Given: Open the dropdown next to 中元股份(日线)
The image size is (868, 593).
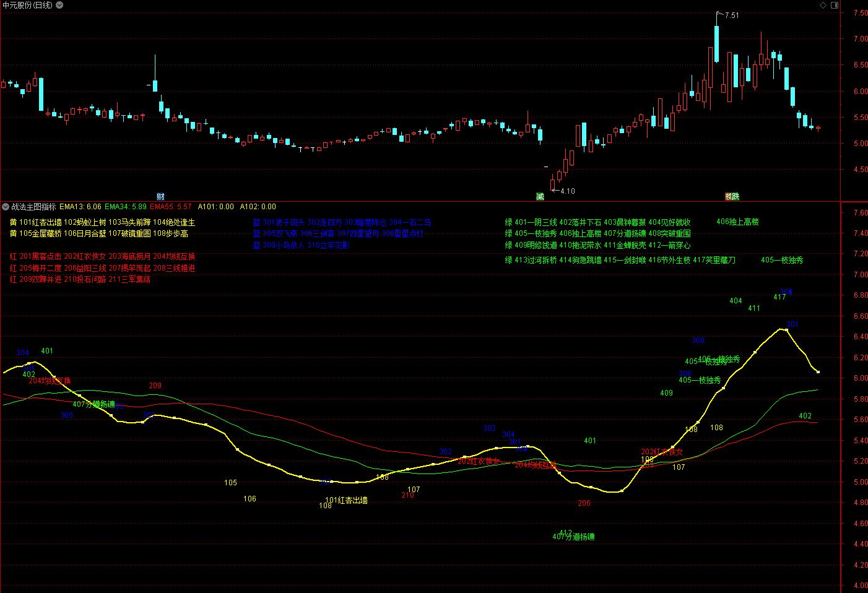Looking at the screenshot, I should click(59, 5).
